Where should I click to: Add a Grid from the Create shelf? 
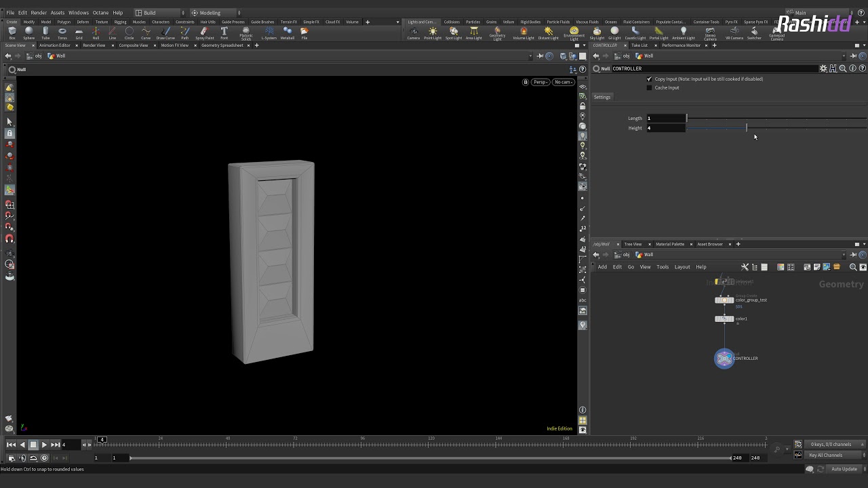[x=79, y=33]
